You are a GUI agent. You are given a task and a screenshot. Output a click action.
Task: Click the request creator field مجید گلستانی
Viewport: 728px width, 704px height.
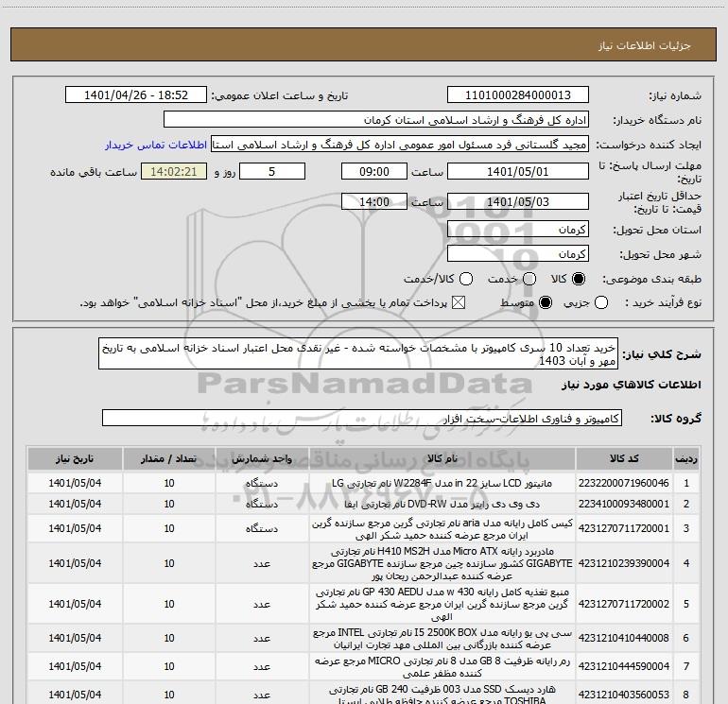(400, 145)
